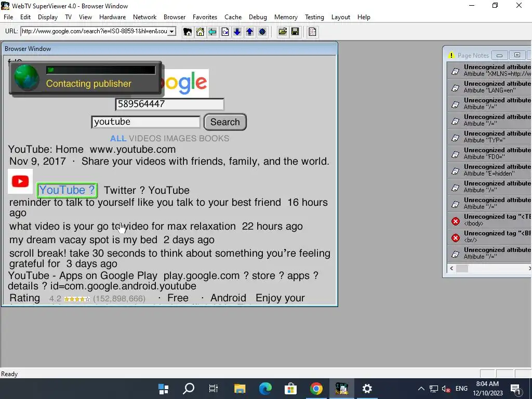Open the Edit menu
Screen dimensions: 532x399
(x=25, y=17)
